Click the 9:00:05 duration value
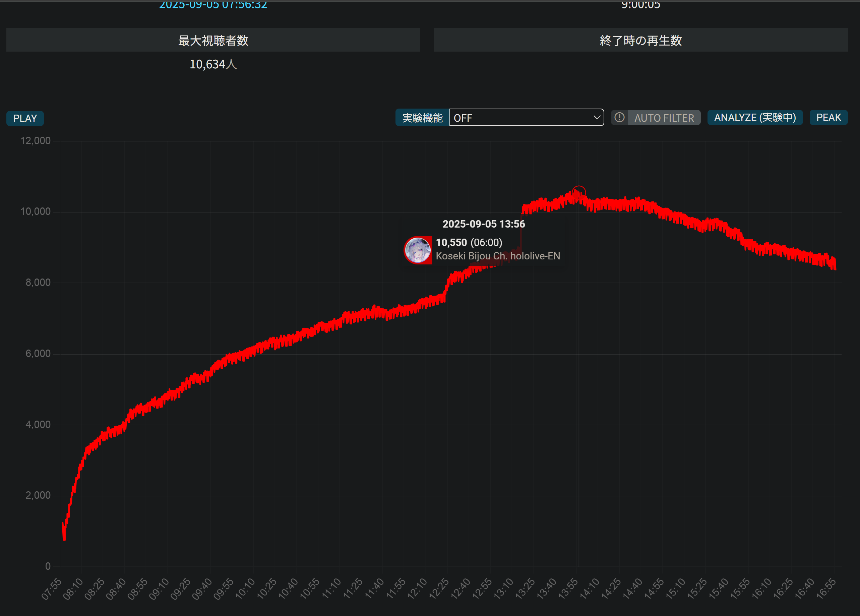The width and height of the screenshot is (860, 616). click(x=640, y=5)
